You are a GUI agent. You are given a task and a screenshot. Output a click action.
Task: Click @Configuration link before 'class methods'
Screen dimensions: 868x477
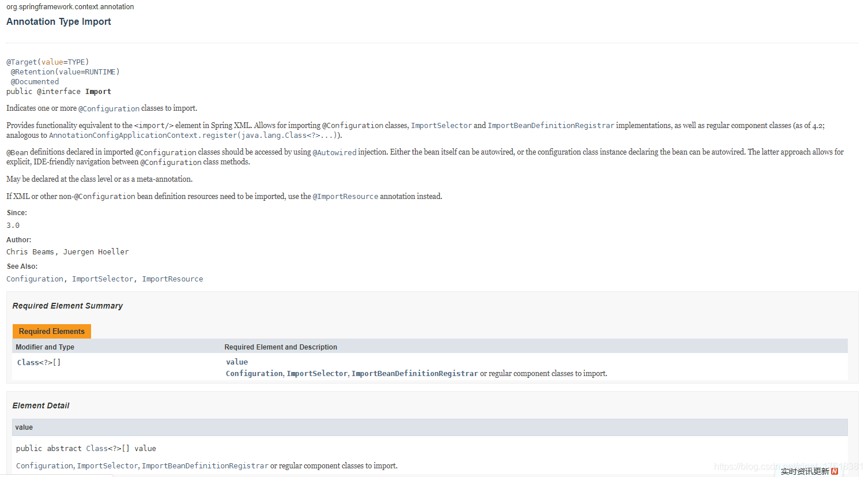click(x=171, y=162)
